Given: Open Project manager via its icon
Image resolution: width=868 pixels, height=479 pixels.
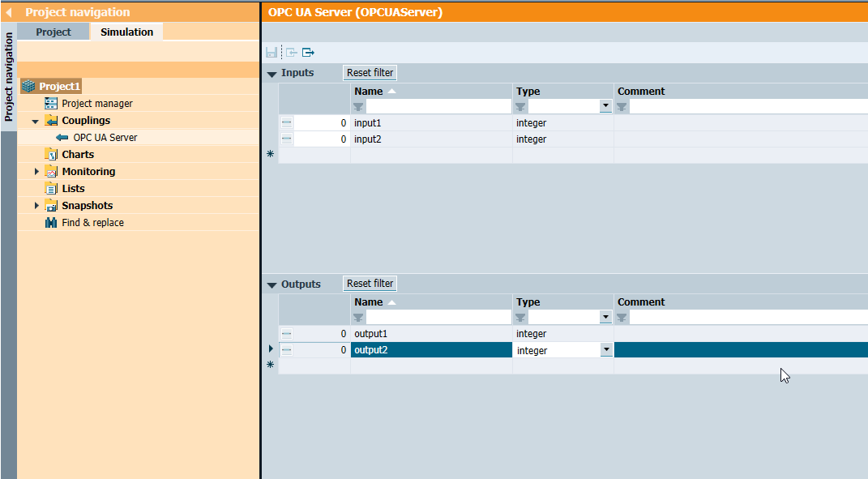Looking at the screenshot, I should 51,104.
